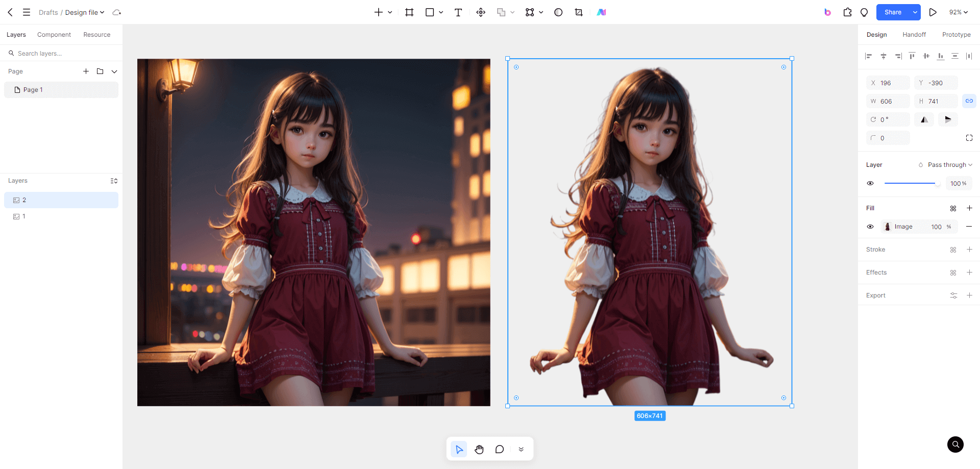Start presentation with the play icon
Viewport: 980px width, 469px height.
[933, 12]
